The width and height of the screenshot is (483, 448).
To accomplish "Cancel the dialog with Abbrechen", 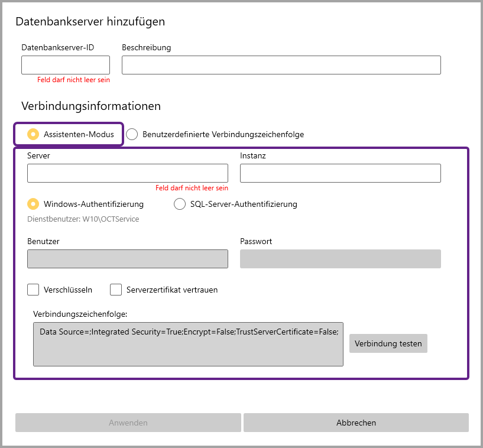I will tap(356, 423).
